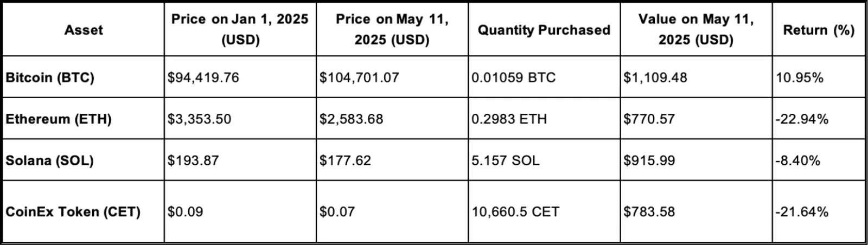Select the Ethereum (ETH) row label
Screen dimensions: 868x245
pos(83,118)
